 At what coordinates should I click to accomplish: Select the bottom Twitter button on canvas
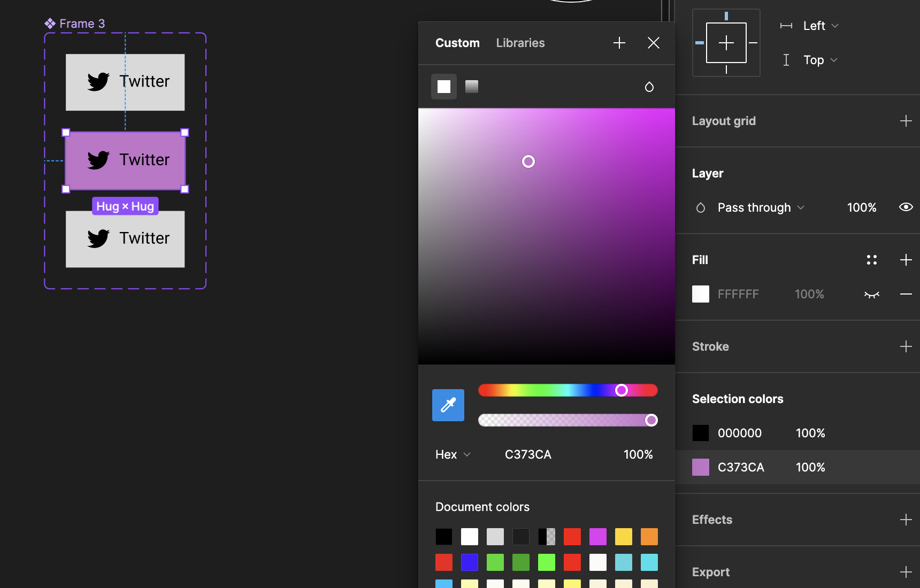point(125,239)
